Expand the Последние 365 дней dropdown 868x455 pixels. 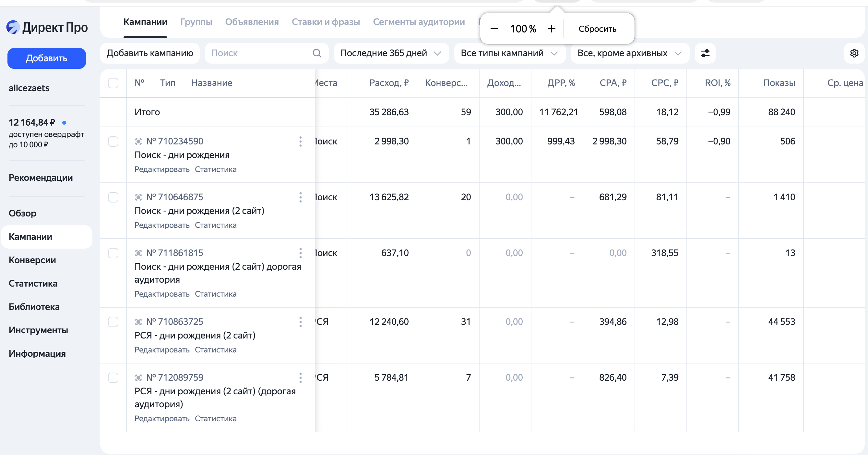pyautogui.click(x=391, y=53)
